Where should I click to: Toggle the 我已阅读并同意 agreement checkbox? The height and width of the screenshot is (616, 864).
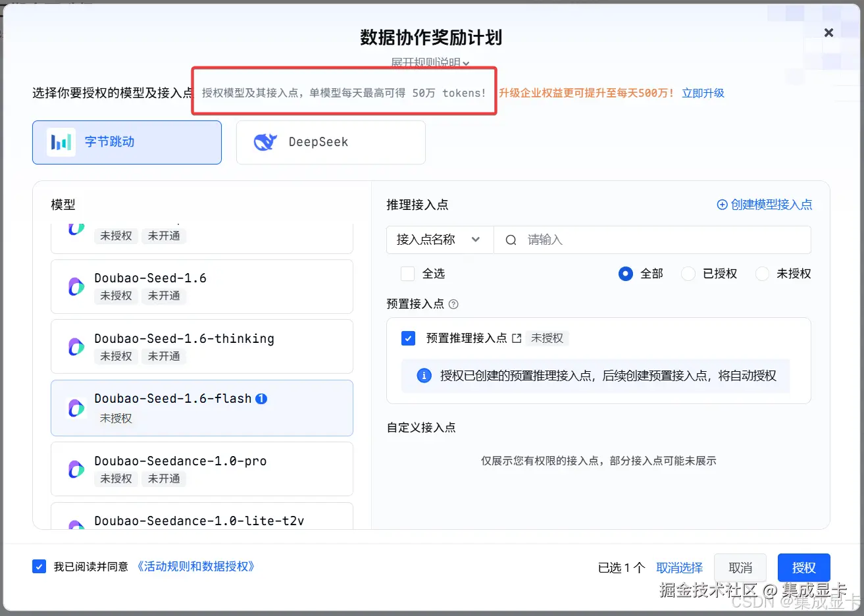click(39, 566)
